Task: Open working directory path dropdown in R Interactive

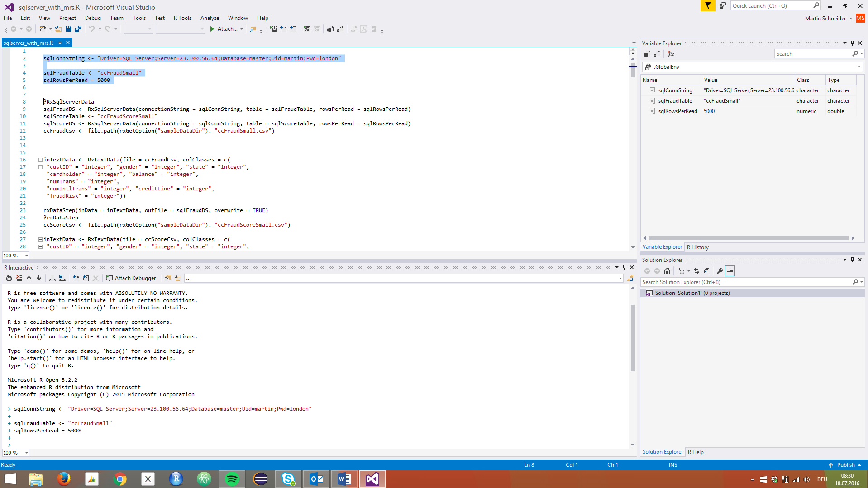Action: click(620, 278)
